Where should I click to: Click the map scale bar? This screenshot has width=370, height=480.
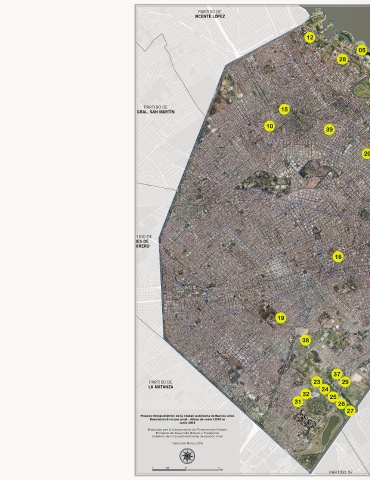187,469
